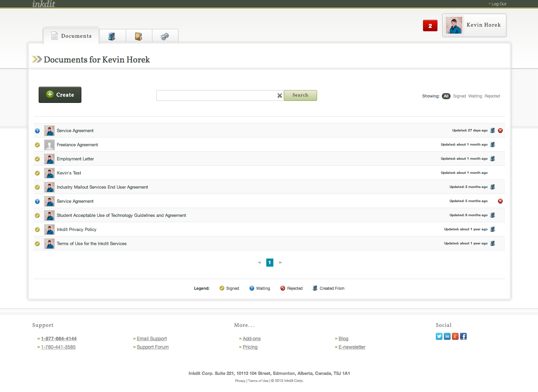Open the E-newsletter link
This screenshot has width=538, height=392.
click(x=352, y=347)
